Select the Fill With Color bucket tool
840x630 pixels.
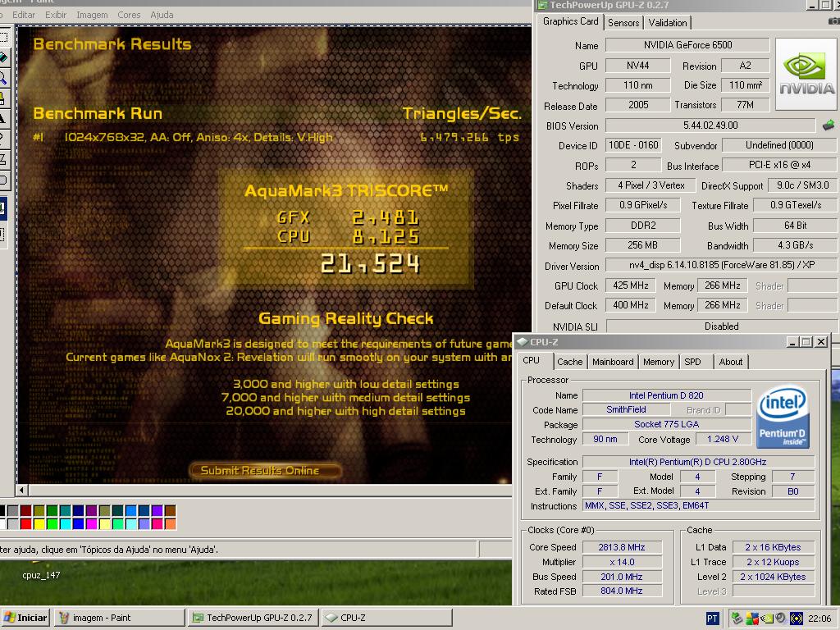pyautogui.click(x=2, y=57)
